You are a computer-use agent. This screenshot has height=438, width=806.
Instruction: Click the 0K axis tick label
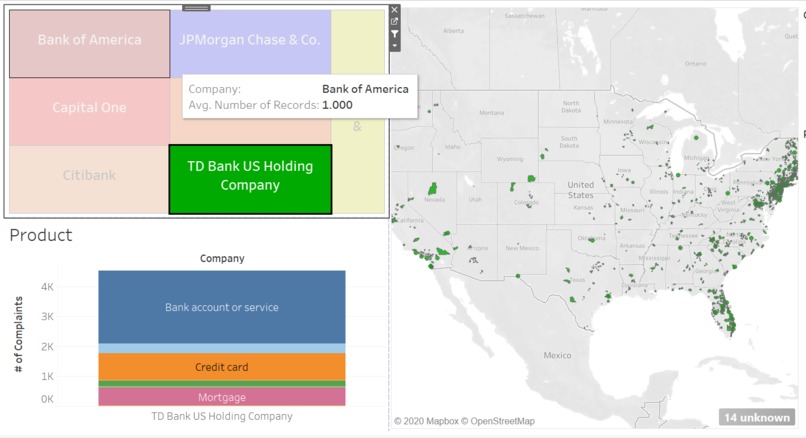pos(47,399)
